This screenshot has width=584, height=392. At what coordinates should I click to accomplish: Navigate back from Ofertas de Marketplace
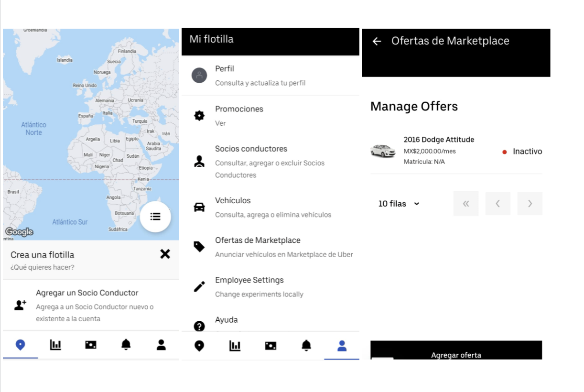(x=376, y=41)
